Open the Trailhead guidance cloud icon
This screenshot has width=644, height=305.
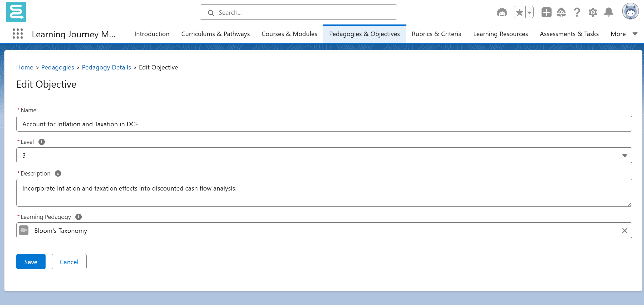coord(561,12)
